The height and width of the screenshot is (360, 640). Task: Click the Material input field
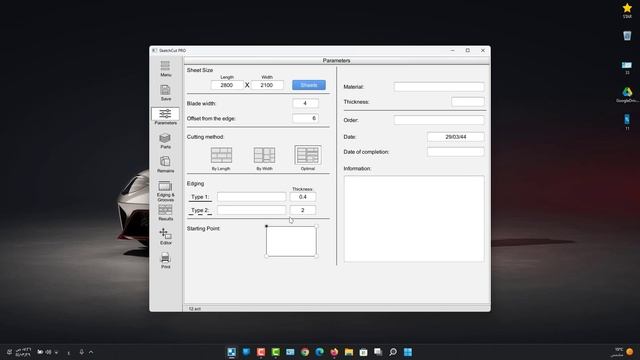point(439,87)
